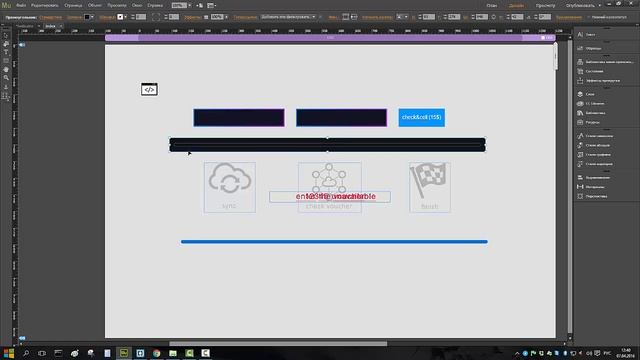Image resolution: width=640 pixels, height=360 pixels.
Task: Click the Adobe Muse icon in taskbar
Action: tap(124, 353)
